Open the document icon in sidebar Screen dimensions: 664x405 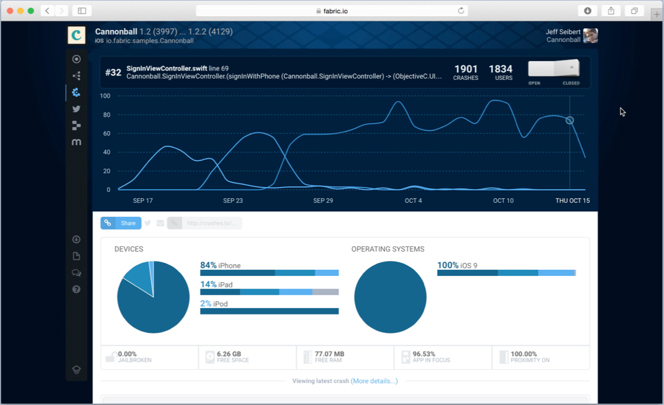(x=76, y=256)
